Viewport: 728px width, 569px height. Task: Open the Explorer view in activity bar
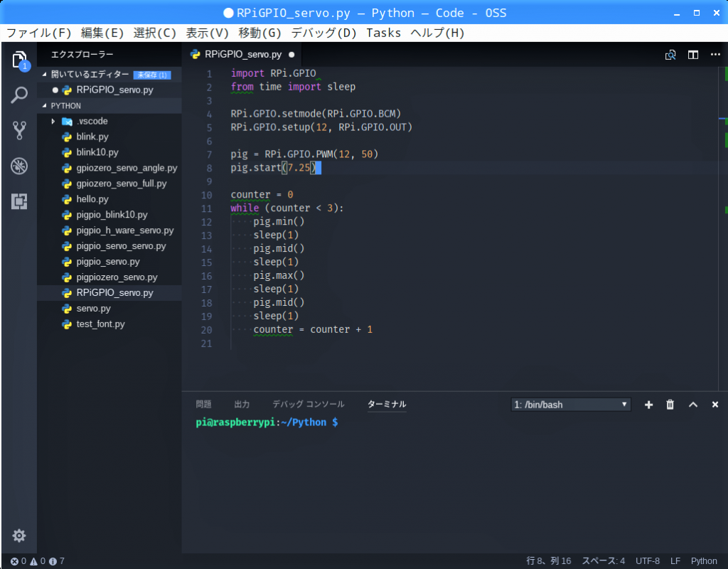pyautogui.click(x=19, y=60)
